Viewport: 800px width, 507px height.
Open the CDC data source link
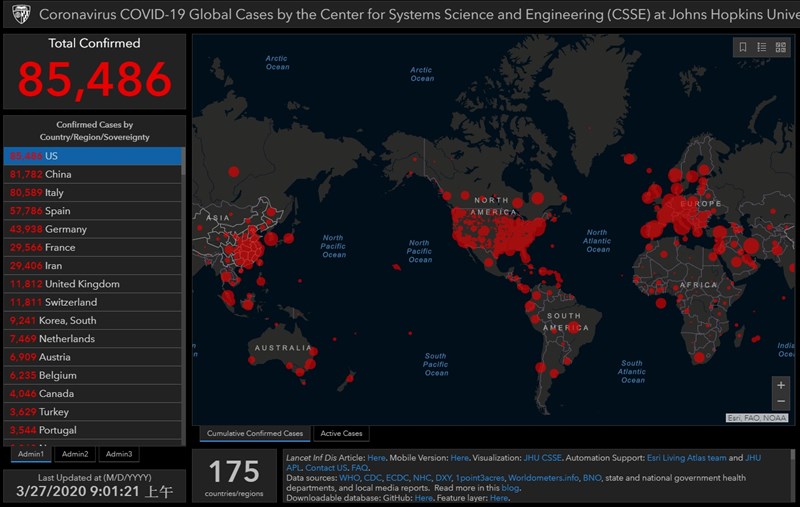[x=372, y=478]
